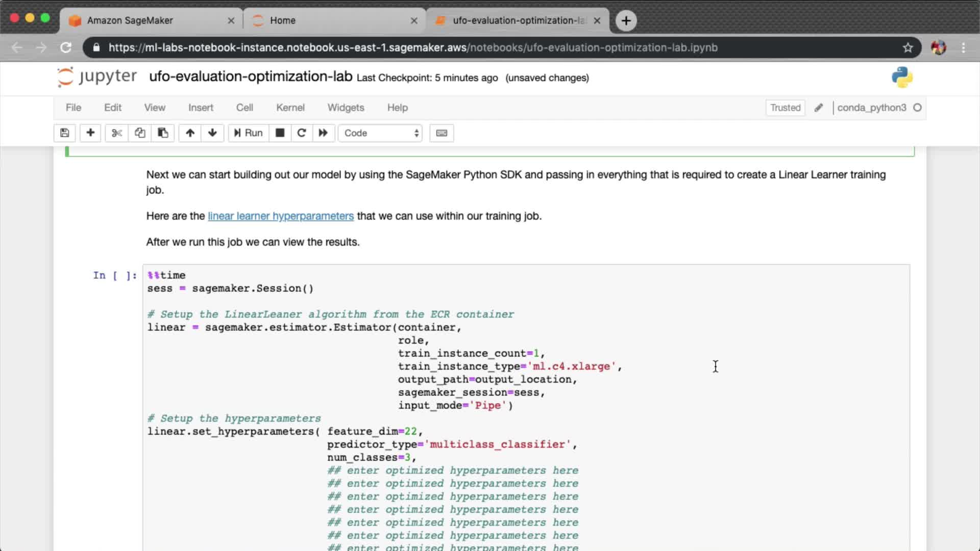Restart the kernel icon

pos(302,133)
